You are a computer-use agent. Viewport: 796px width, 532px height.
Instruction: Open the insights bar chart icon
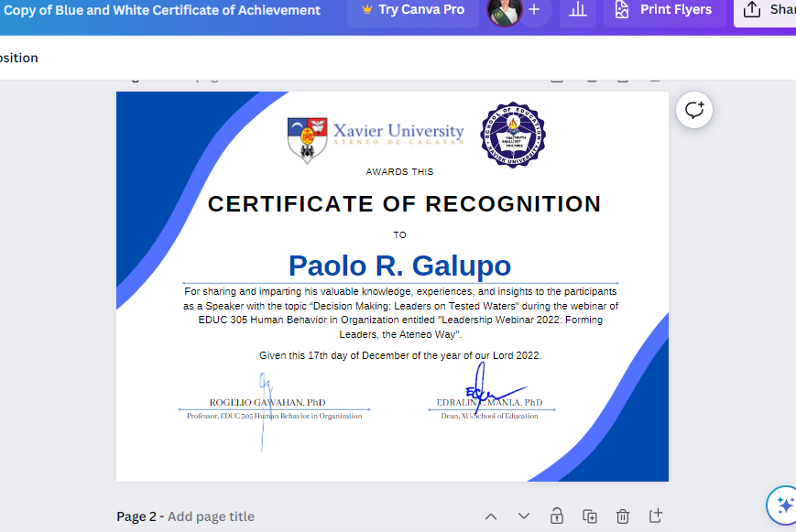click(578, 10)
